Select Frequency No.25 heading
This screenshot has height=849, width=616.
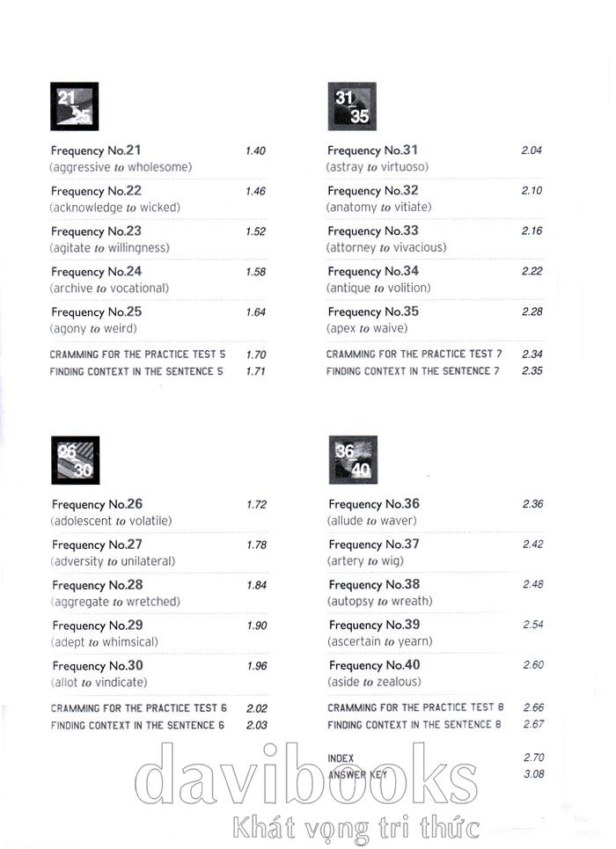(x=97, y=312)
